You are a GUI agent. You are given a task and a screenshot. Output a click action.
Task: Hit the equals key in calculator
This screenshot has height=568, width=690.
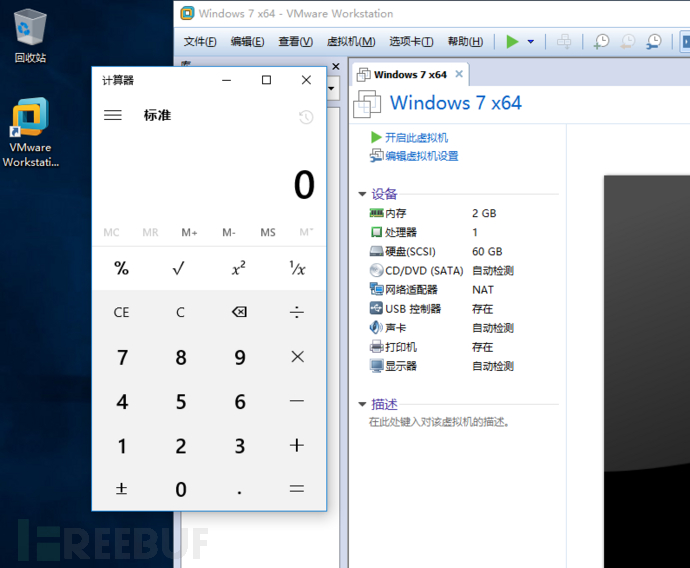297,489
